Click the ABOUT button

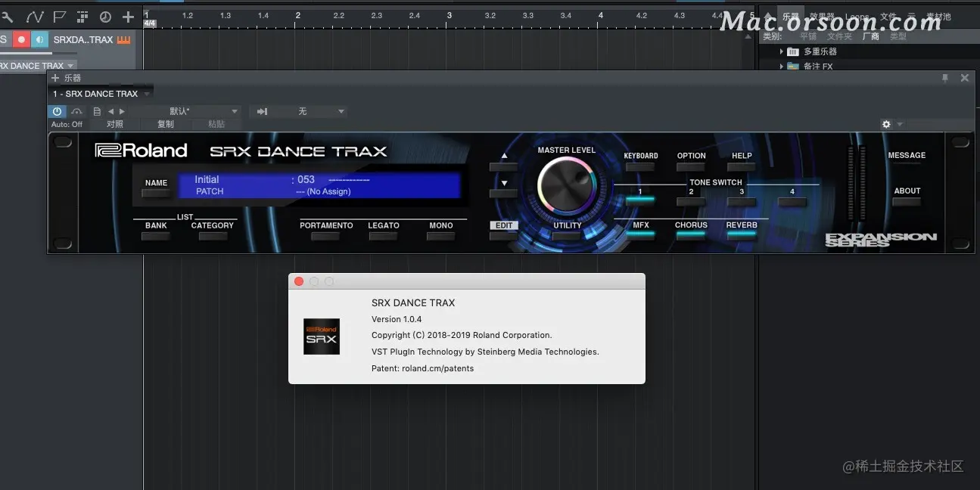(x=907, y=201)
